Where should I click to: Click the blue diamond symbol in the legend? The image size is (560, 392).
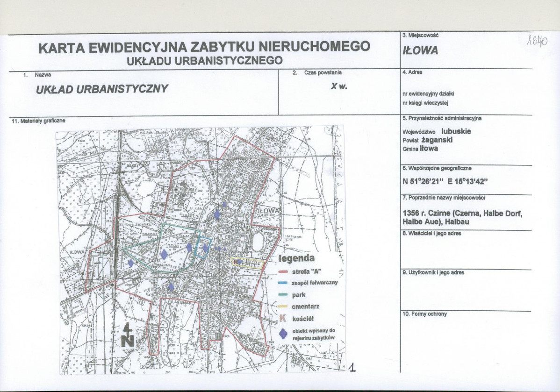coord(282,334)
